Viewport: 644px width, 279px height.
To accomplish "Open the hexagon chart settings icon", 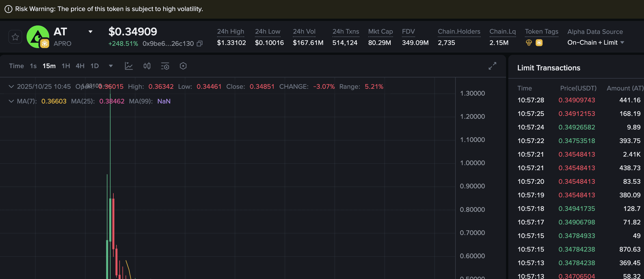I will tap(183, 66).
